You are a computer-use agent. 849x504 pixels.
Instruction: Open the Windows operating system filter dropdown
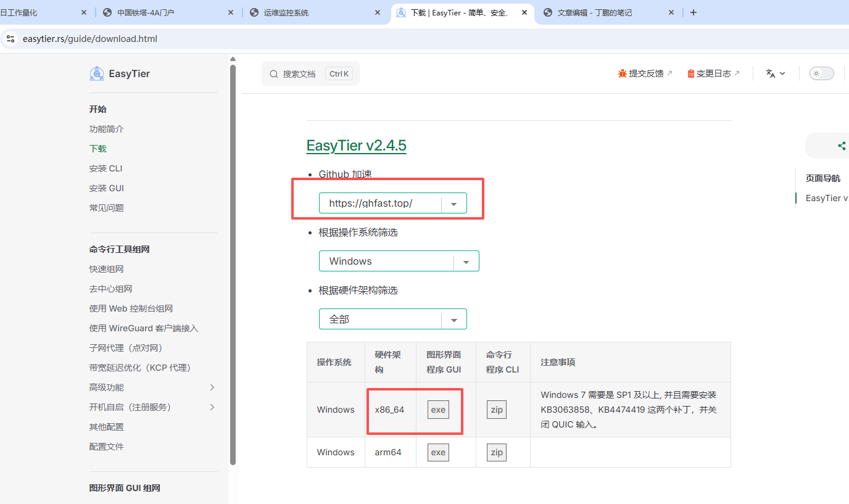466,262
